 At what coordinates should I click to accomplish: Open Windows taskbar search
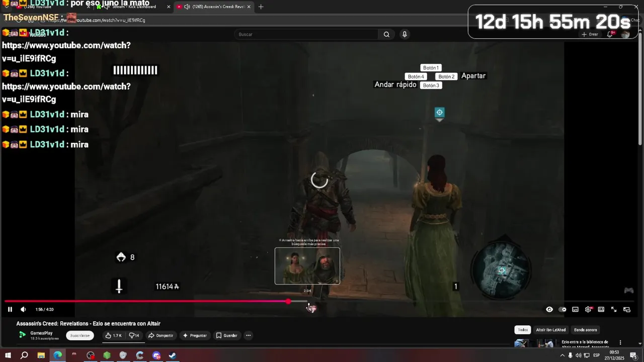(24, 355)
